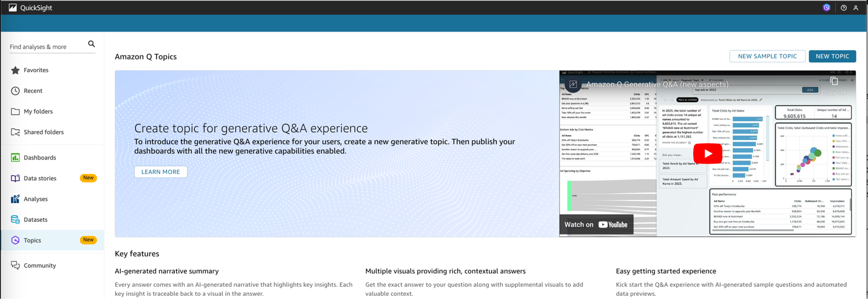Click the video channel avatar icon
The image size is (868, 300).
(573, 84)
